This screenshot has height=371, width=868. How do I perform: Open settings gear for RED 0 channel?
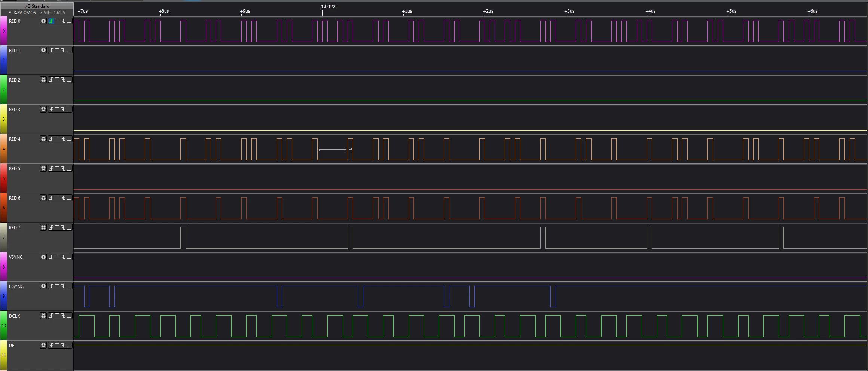(43, 21)
